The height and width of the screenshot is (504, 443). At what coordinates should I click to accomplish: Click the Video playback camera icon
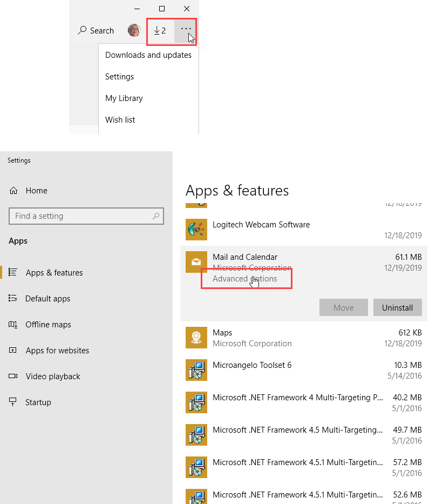coord(13,376)
